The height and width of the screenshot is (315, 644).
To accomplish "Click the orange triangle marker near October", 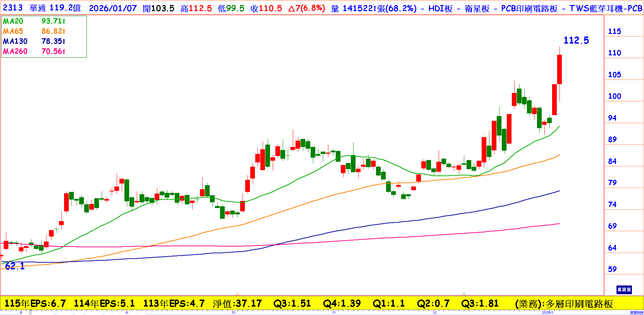I will pos(237,294).
